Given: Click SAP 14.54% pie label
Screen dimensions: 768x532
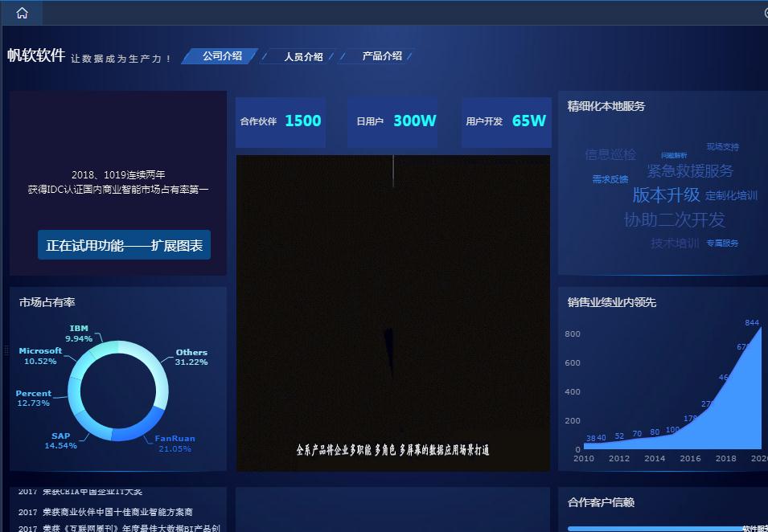Looking at the screenshot, I should tap(61, 440).
